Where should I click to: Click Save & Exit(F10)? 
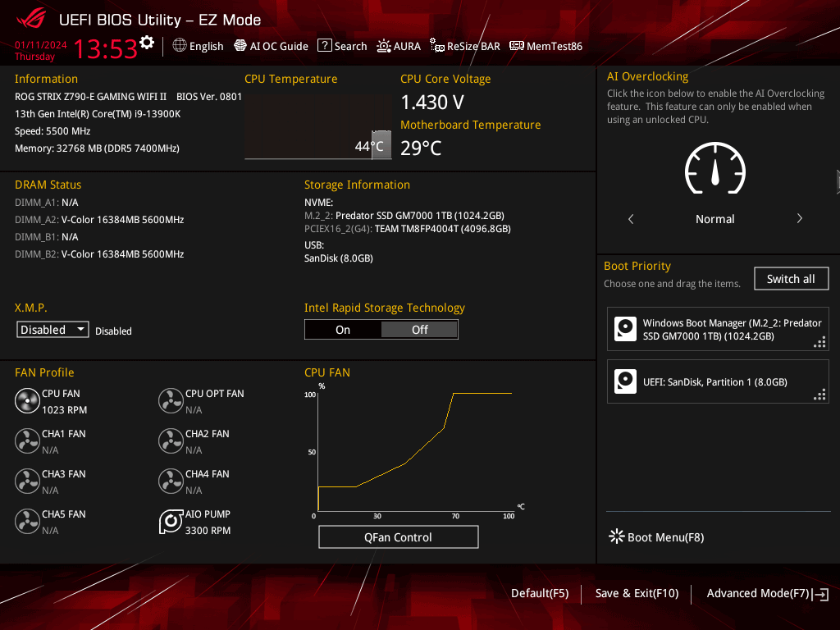click(x=637, y=593)
